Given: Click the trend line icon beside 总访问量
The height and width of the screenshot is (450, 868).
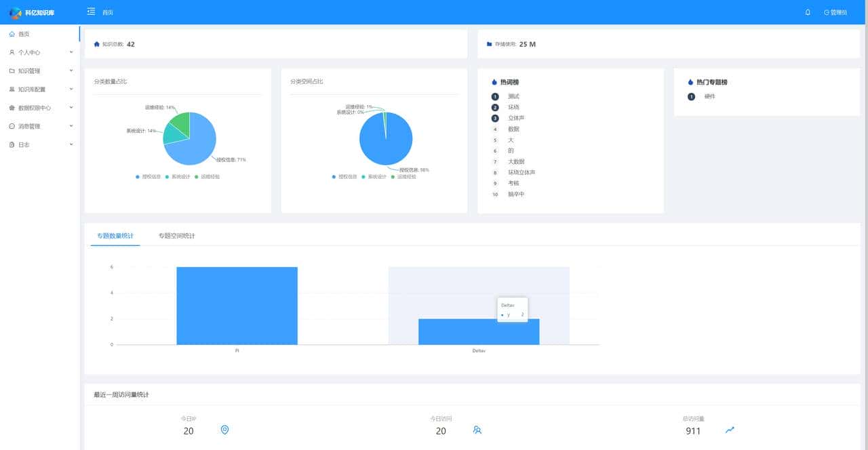Looking at the screenshot, I should click(730, 430).
